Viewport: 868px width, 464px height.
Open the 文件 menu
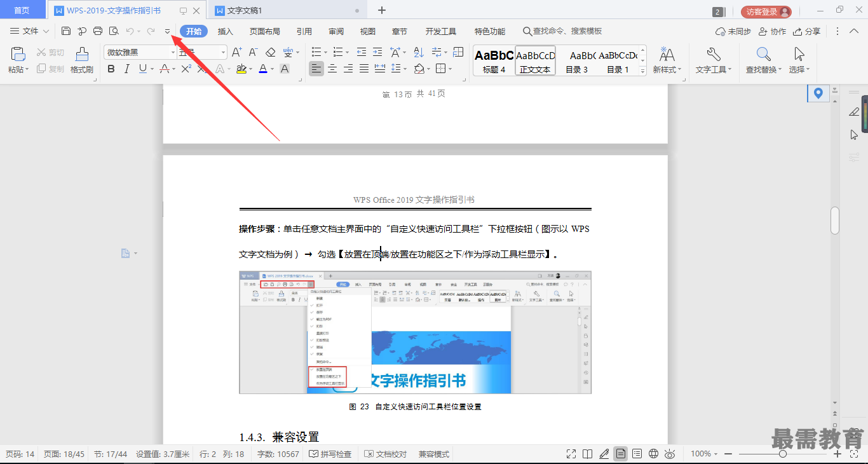(30, 31)
